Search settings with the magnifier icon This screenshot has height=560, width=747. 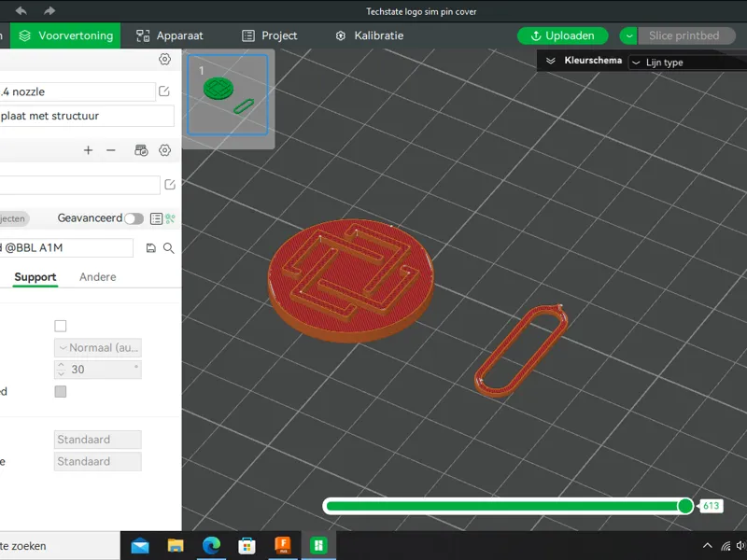coord(169,247)
